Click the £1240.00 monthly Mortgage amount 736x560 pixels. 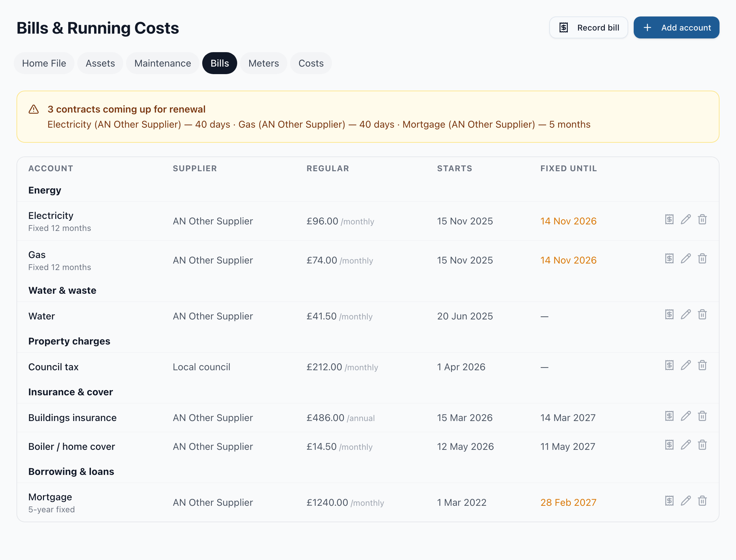point(345,502)
